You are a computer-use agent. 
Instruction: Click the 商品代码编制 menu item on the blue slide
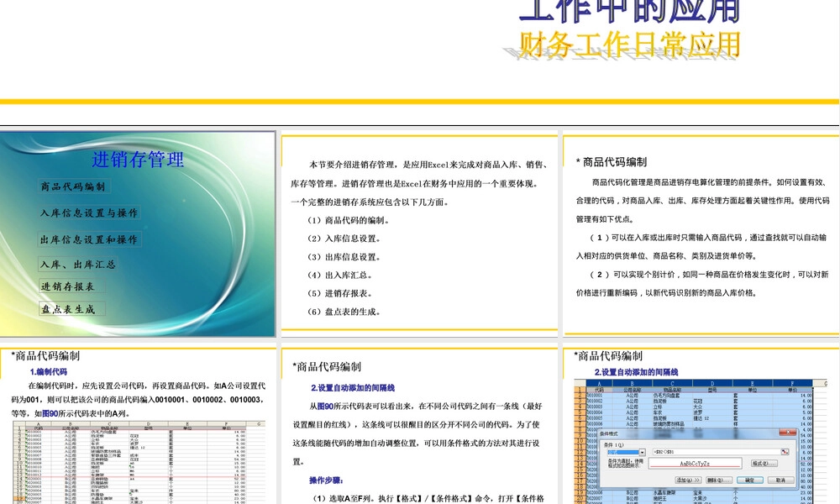[73, 186]
